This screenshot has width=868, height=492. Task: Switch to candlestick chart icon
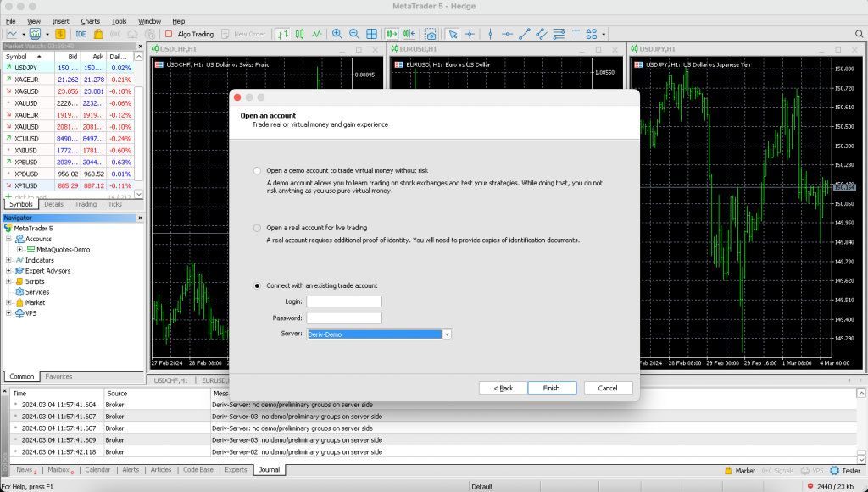pos(300,34)
